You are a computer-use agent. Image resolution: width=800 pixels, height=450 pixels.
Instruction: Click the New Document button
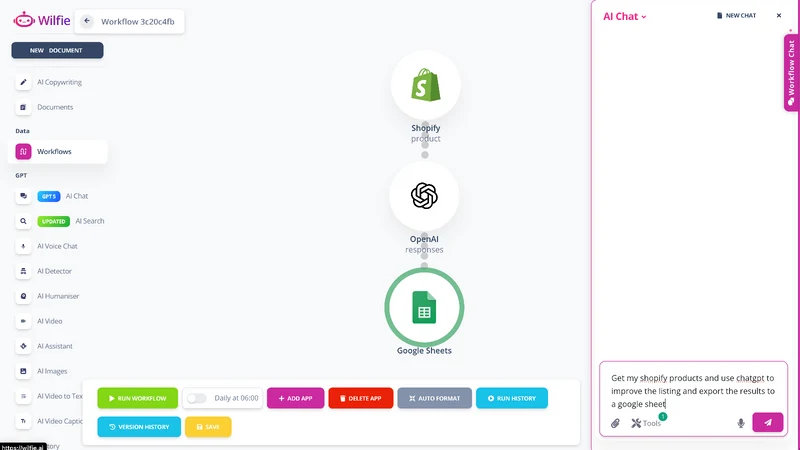tap(57, 51)
